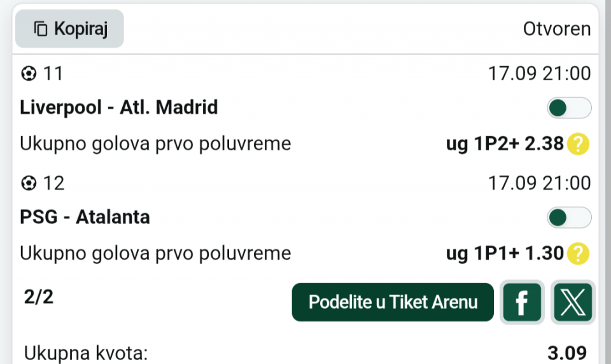This screenshot has width=611, height=364.
Task: Click the football icon beside match 12
Action: click(29, 183)
